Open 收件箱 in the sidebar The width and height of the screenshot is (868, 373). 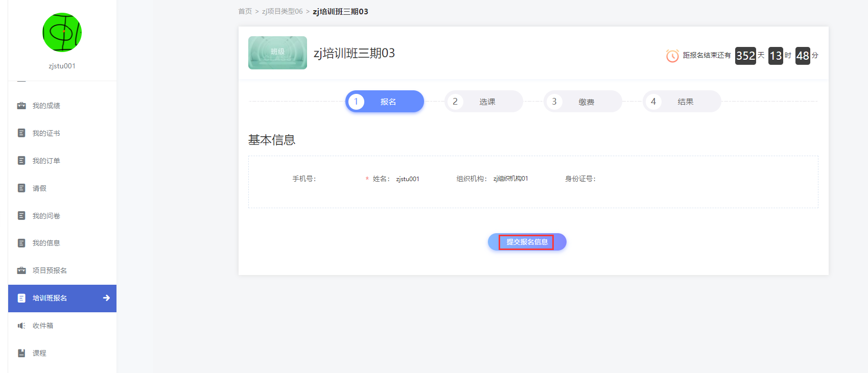click(62, 326)
